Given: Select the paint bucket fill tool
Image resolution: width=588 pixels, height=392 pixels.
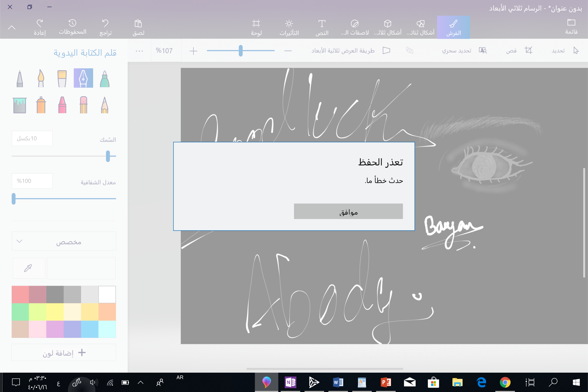Looking at the screenshot, I should pos(20,105).
